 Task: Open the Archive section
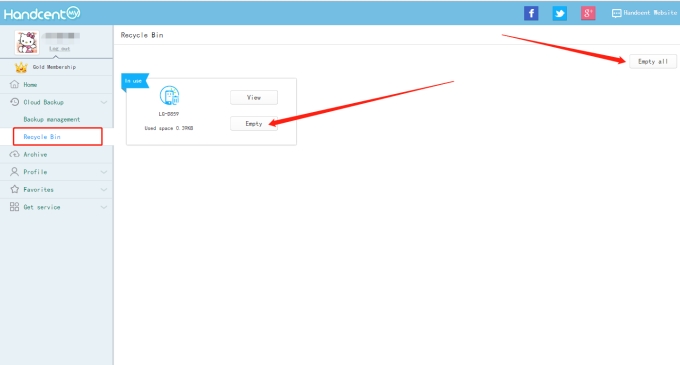click(35, 154)
